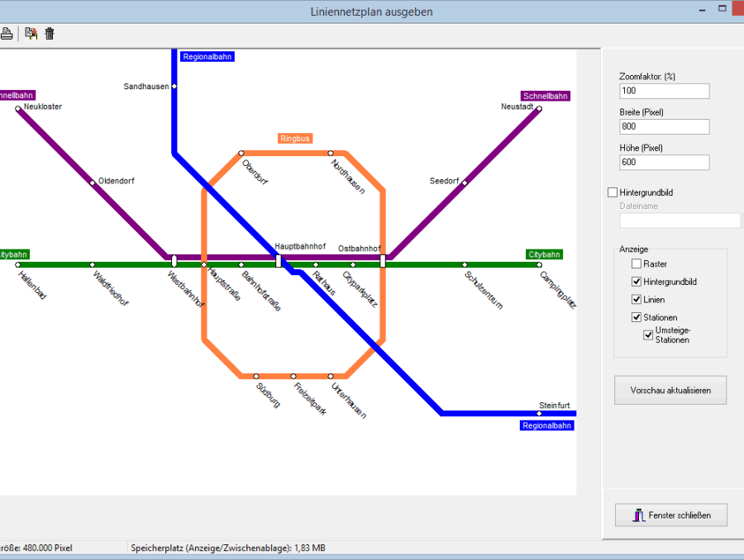Click the Hauptbahnhof interchange station marker
The image size is (744, 560).
point(279,261)
